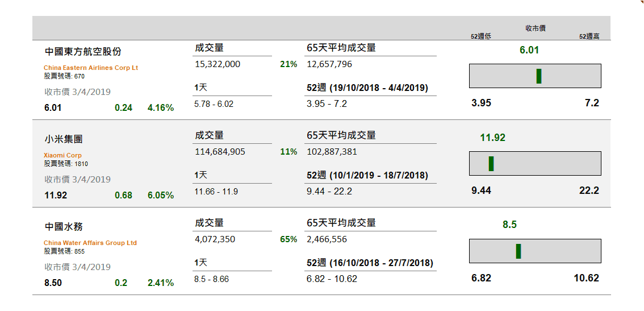Select the 52週低 column header
The width and height of the screenshot is (644, 311).
click(480, 36)
